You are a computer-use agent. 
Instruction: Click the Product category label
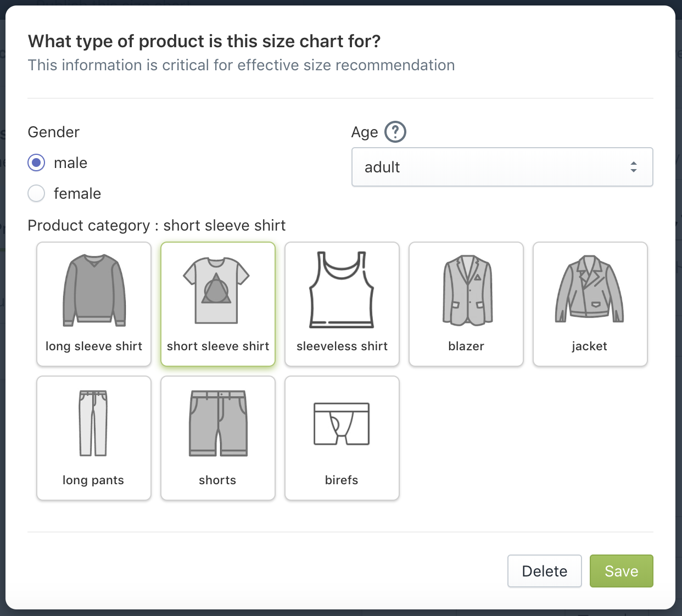tap(157, 225)
